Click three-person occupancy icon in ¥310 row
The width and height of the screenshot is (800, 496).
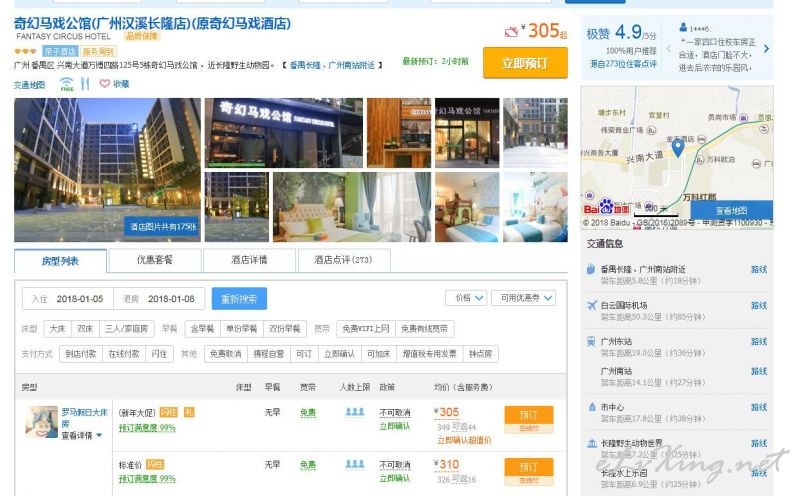(355, 464)
